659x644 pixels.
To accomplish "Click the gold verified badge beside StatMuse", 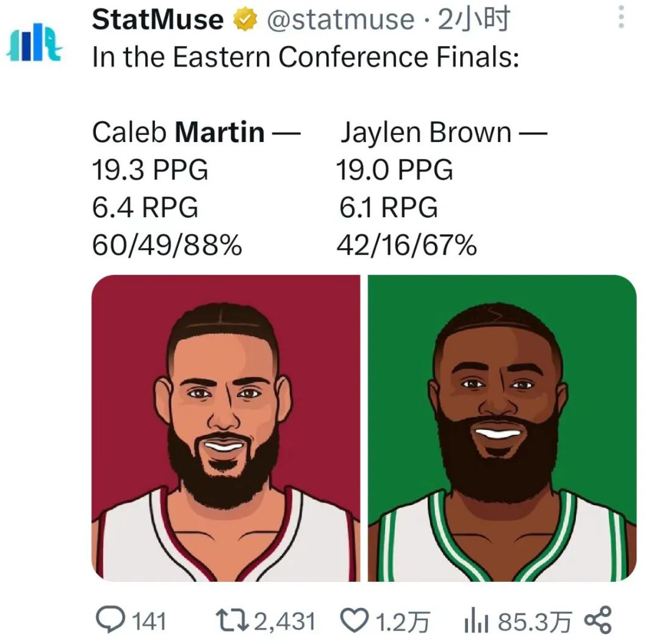I will tap(244, 20).
